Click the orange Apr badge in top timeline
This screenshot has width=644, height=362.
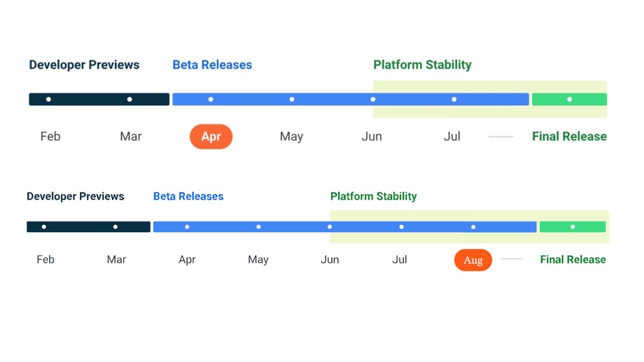(x=211, y=137)
